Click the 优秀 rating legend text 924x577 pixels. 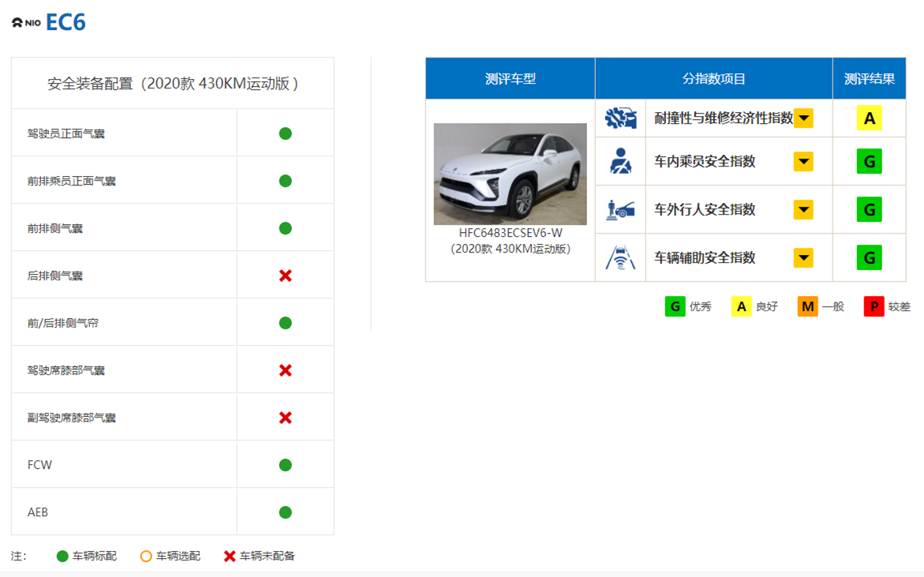point(701,306)
